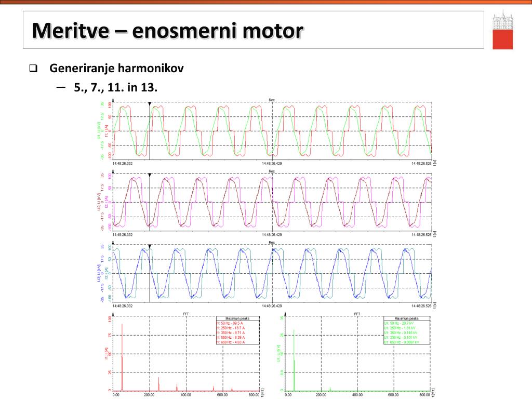This screenshot has height=399, width=532.
Task: Select legend entry 'U1: 250 Hz - 1.81 kV'
Action: point(400,328)
